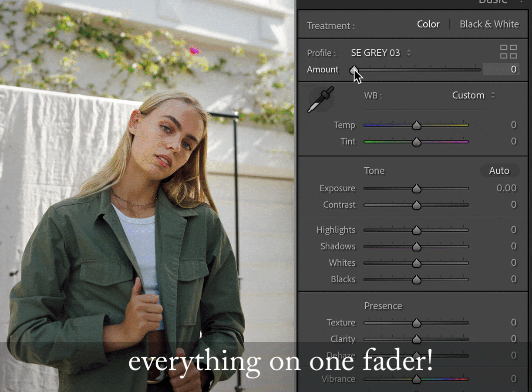Click the Shadows slider knob
532x392 pixels.
pyautogui.click(x=416, y=247)
